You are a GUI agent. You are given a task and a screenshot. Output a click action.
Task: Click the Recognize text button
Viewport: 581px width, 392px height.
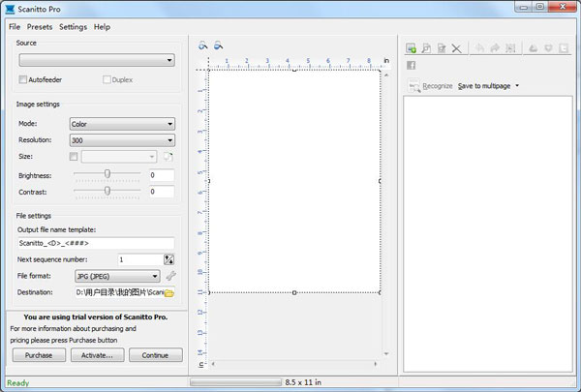[438, 86]
